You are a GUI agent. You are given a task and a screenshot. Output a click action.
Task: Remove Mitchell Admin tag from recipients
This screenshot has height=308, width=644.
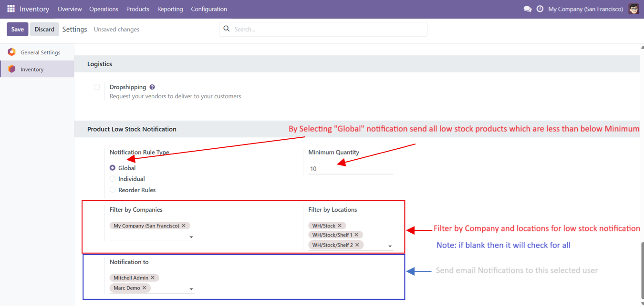pyautogui.click(x=153, y=277)
